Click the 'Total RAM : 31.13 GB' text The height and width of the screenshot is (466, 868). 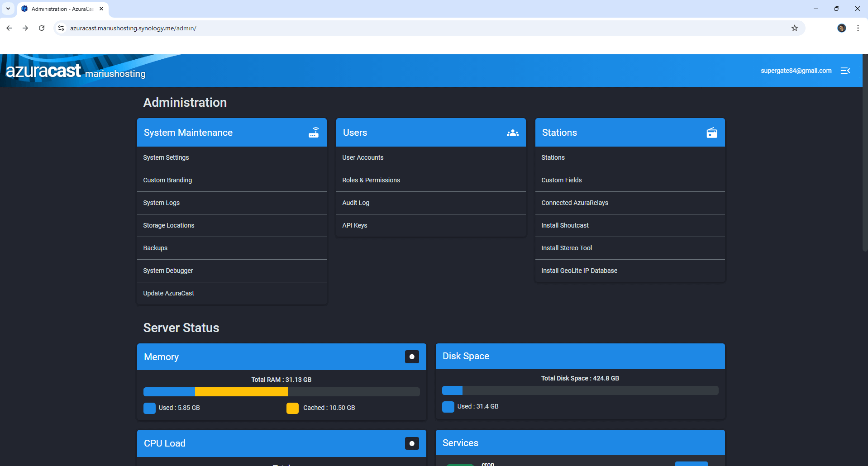tap(281, 380)
